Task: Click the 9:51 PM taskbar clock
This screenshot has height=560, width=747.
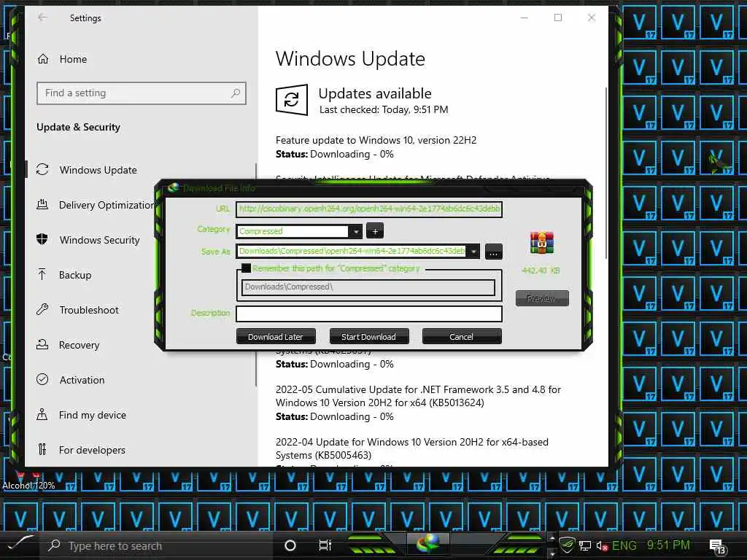Action: coord(668,545)
